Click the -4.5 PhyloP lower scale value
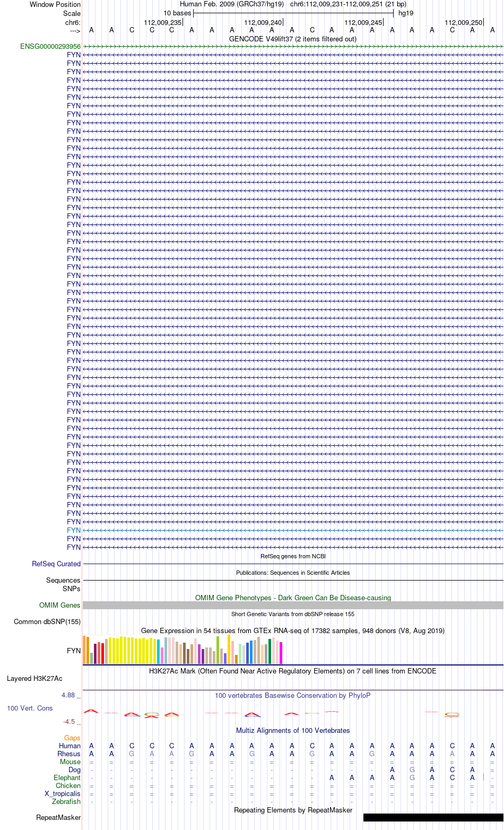Image resolution: width=504 pixels, height=830 pixels. (71, 721)
